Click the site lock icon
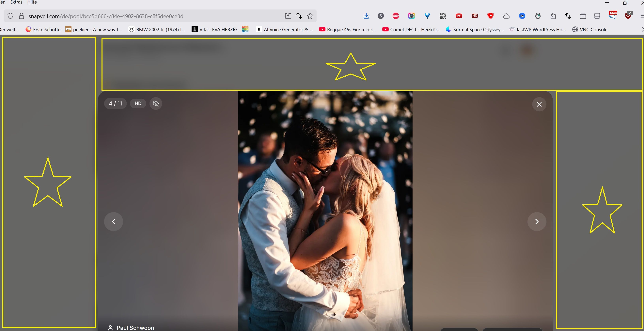This screenshot has height=331, width=644. click(x=22, y=16)
